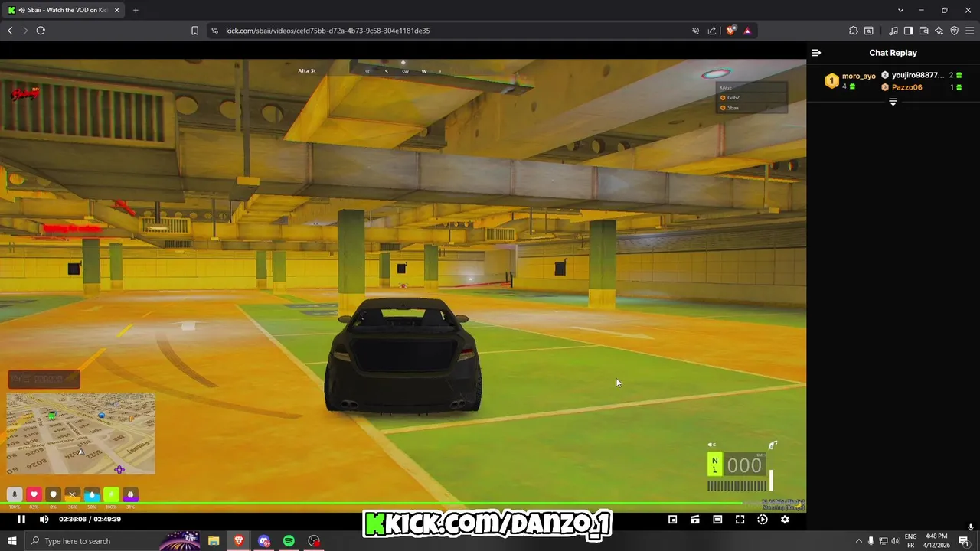Open the Windows Start menu
Screen dimensions: 980x551
(x=12, y=541)
